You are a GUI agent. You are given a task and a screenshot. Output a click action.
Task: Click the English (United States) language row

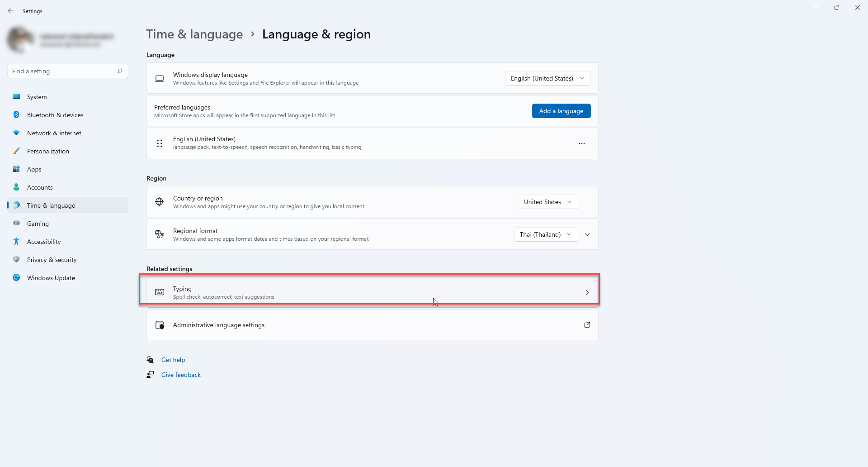pos(373,143)
